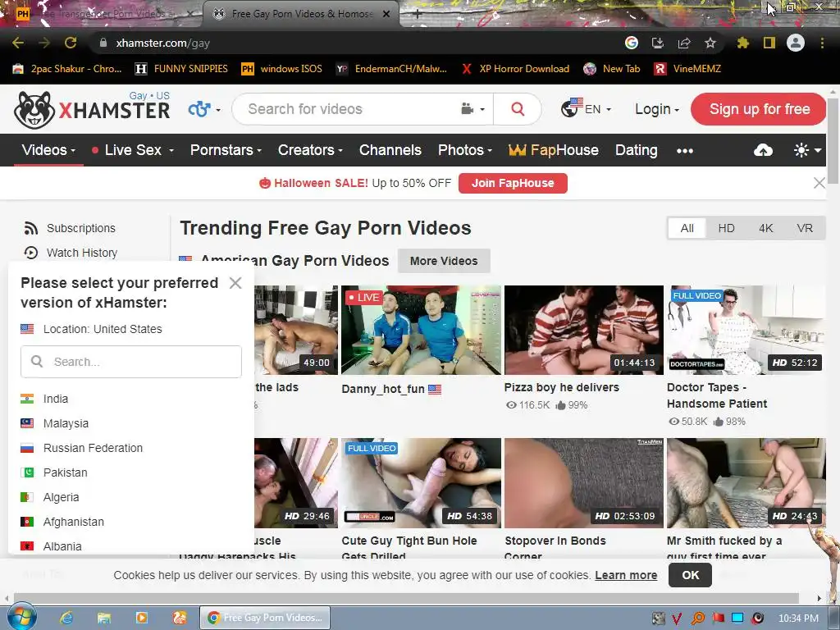840x630 pixels.
Task: Open the Chrome profile avatar
Action: point(796,43)
